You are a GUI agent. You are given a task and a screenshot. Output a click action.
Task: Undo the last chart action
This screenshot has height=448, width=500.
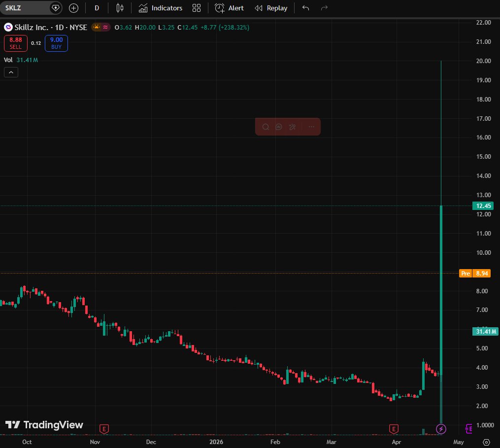[x=305, y=8]
